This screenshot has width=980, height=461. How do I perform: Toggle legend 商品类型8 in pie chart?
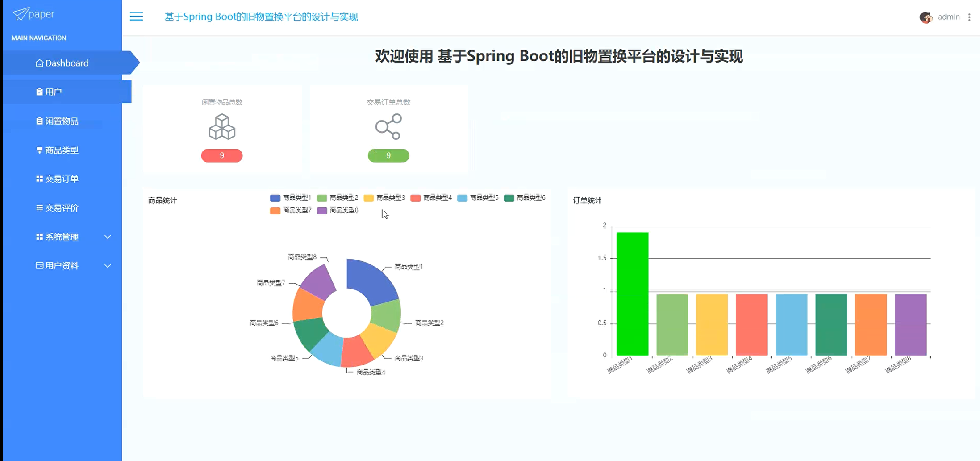click(x=337, y=210)
